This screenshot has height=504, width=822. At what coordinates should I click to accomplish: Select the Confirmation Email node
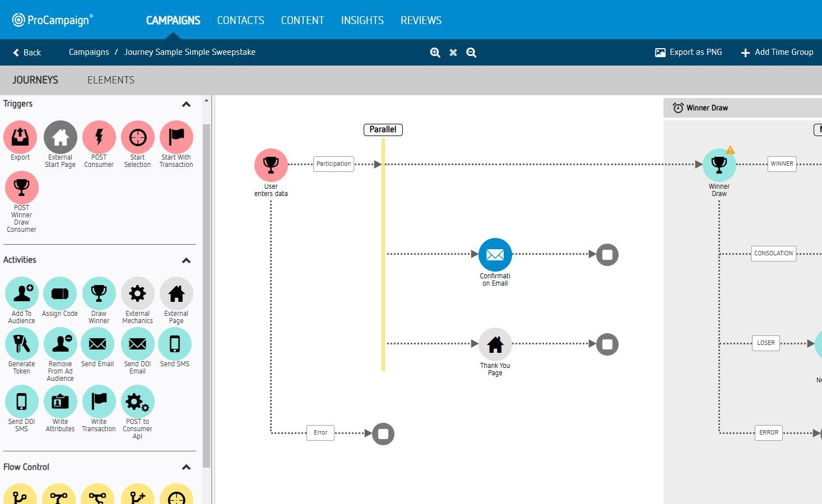coord(495,255)
